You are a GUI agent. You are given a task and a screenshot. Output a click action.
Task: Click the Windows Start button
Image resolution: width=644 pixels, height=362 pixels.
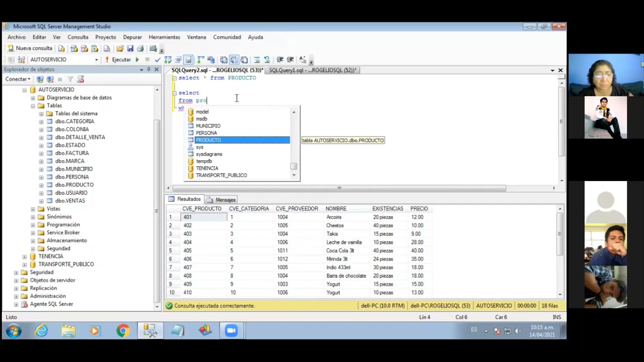[x=14, y=330]
